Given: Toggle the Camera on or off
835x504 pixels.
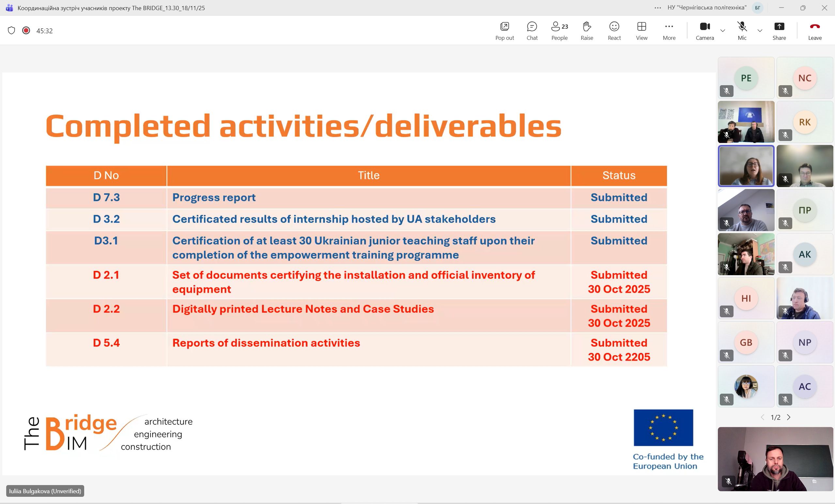Looking at the screenshot, I should click(x=704, y=30).
